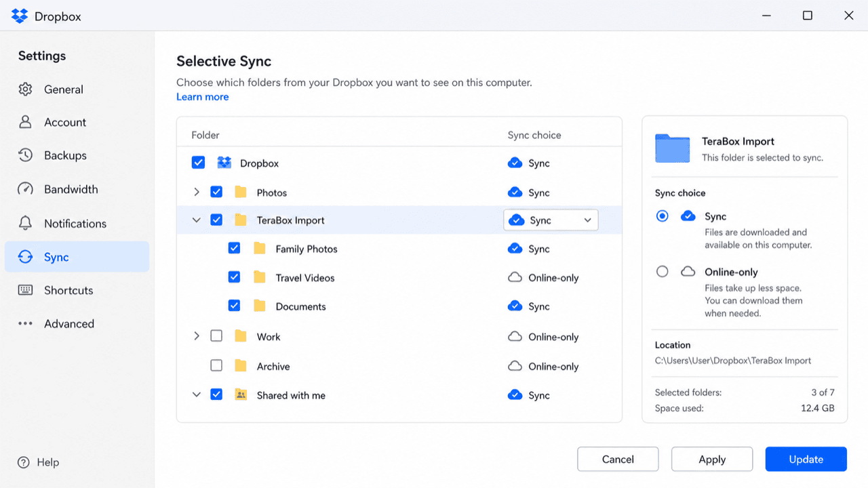Collapse the Shared with me chevron
The height and width of the screenshot is (488, 868).
coord(197,395)
